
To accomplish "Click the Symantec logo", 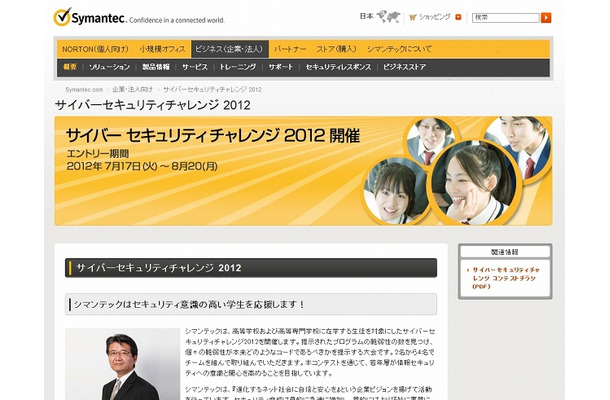I will coord(89,17).
